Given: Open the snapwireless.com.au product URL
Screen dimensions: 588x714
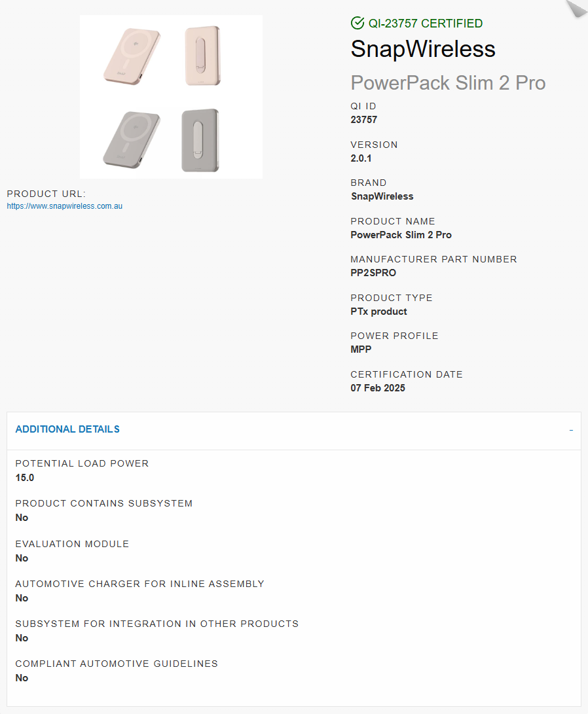Looking at the screenshot, I should tap(65, 205).
